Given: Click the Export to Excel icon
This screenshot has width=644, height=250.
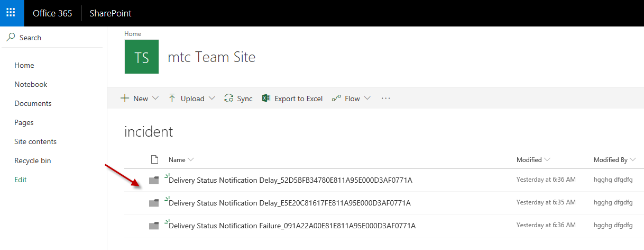Looking at the screenshot, I should [266, 99].
